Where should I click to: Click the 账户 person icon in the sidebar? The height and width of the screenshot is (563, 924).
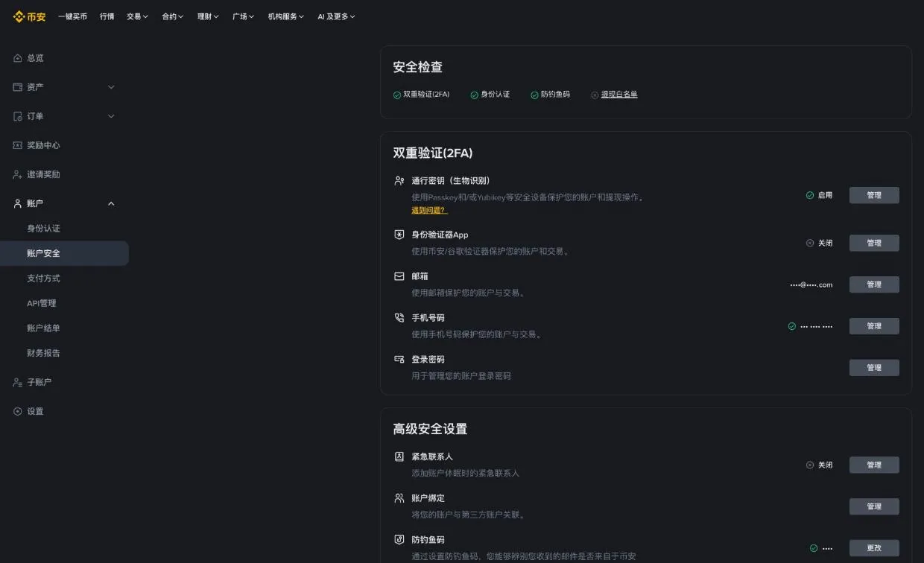(x=18, y=203)
